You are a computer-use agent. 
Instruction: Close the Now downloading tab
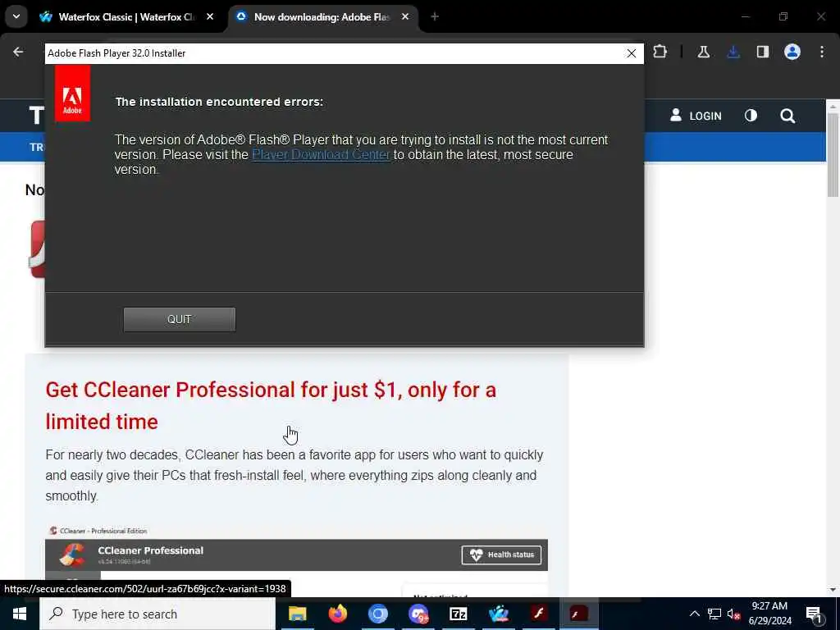pos(405,17)
